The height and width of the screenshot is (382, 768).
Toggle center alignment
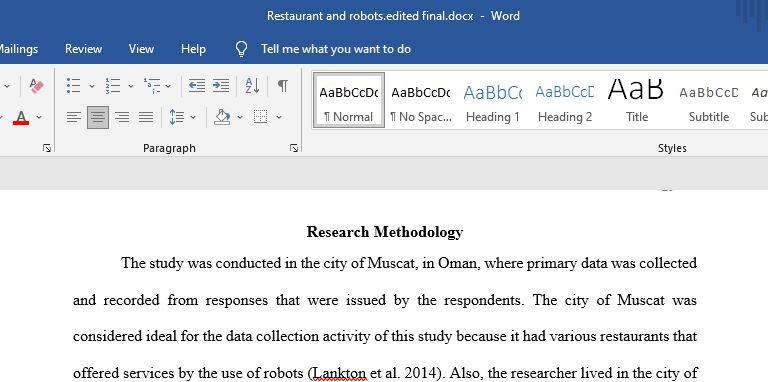click(x=98, y=117)
